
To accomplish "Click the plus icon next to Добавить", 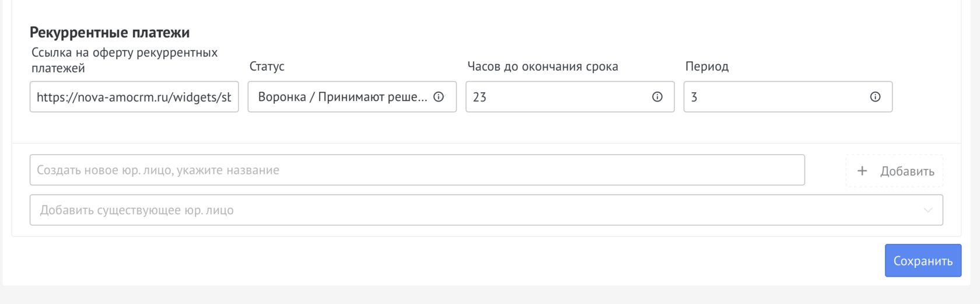I will pos(862,171).
